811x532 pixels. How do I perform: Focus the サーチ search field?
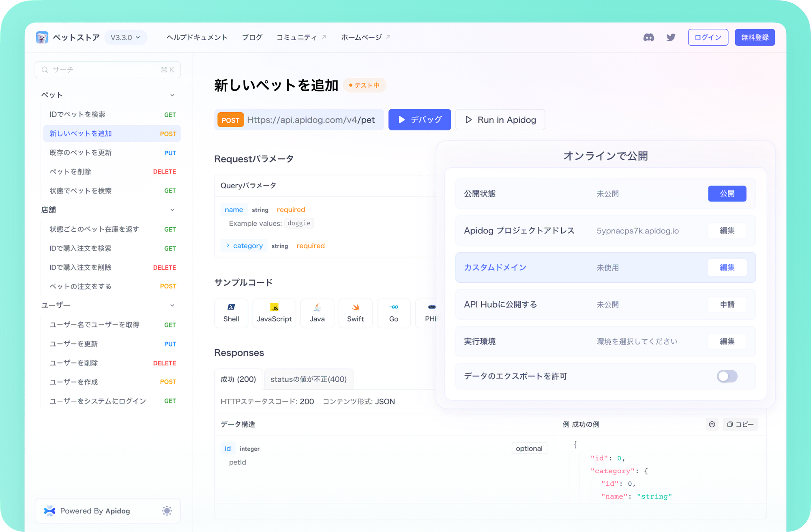click(x=108, y=70)
